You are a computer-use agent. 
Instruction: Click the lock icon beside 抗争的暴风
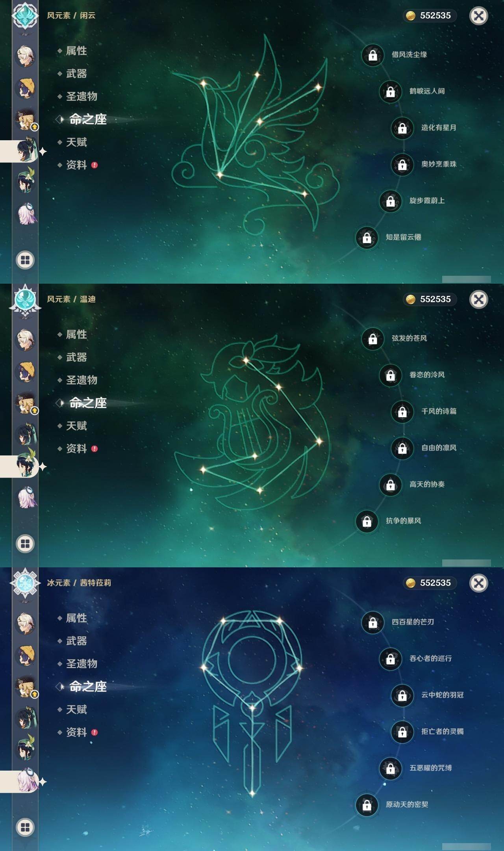pos(367,521)
